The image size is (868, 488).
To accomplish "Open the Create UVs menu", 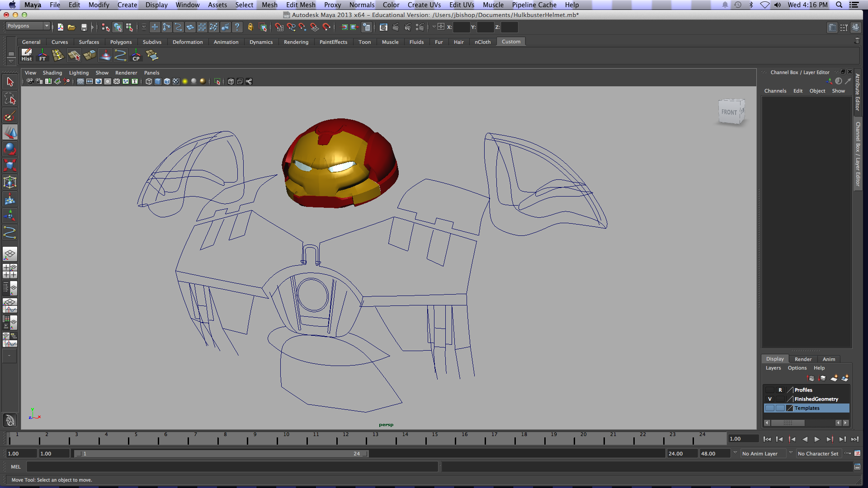I will (424, 5).
